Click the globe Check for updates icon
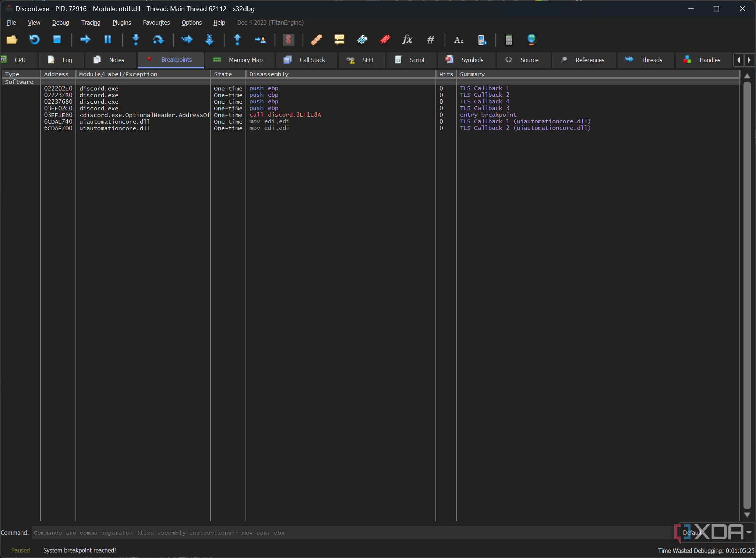756x558 pixels. click(531, 39)
